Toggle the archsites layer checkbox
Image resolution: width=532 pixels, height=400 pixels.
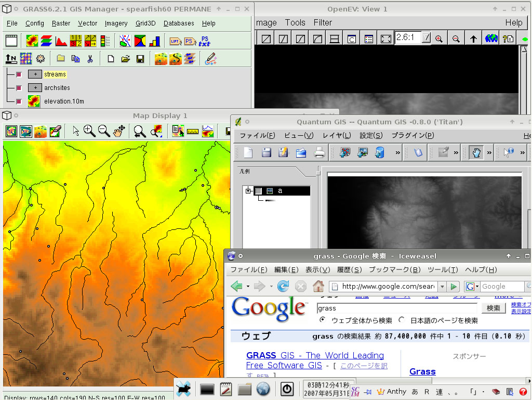(19, 87)
